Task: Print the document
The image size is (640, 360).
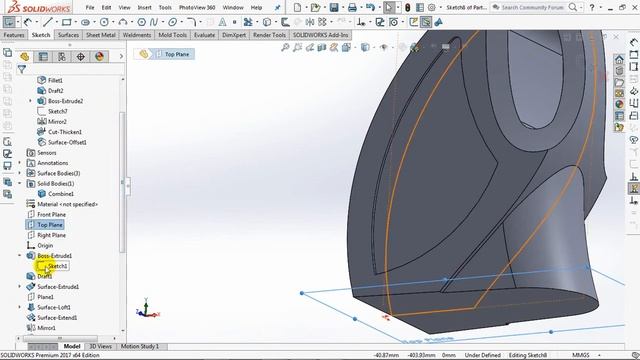Action: pyautogui.click(x=352, y=7)
